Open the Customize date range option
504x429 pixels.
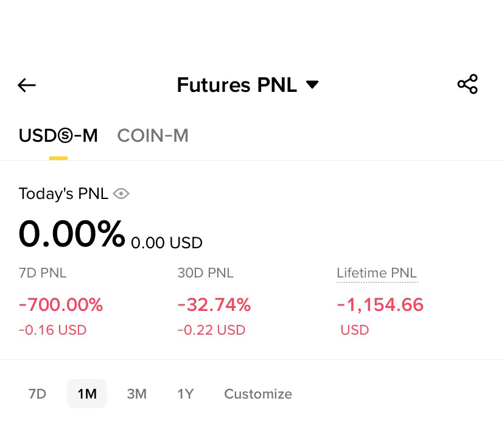coord(258,394)
